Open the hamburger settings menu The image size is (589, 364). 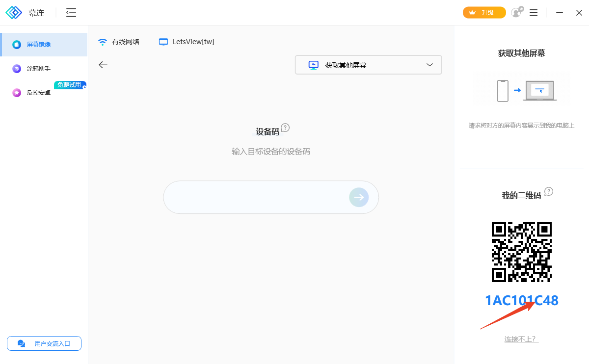pos(534,13)
